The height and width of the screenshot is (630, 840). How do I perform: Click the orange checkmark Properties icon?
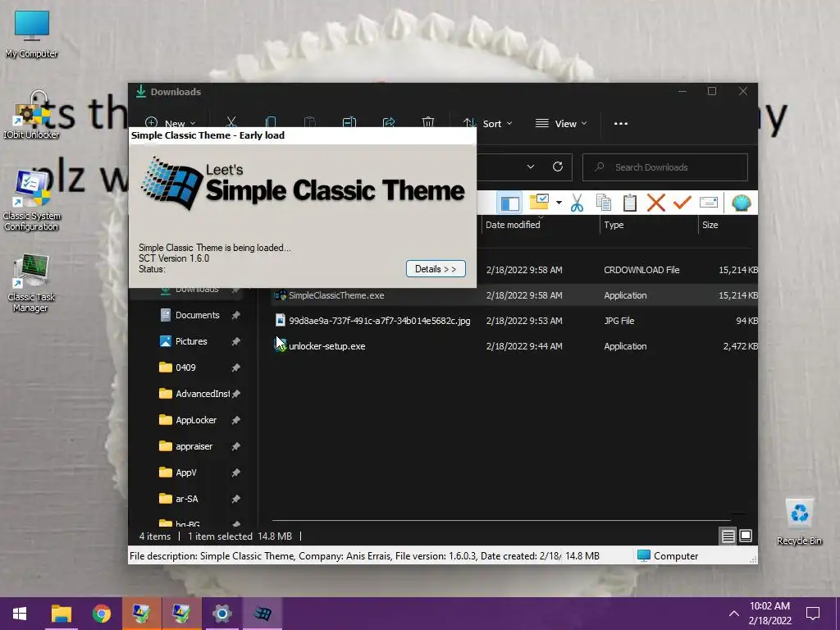pyautogui.click(x=682, y=203)
